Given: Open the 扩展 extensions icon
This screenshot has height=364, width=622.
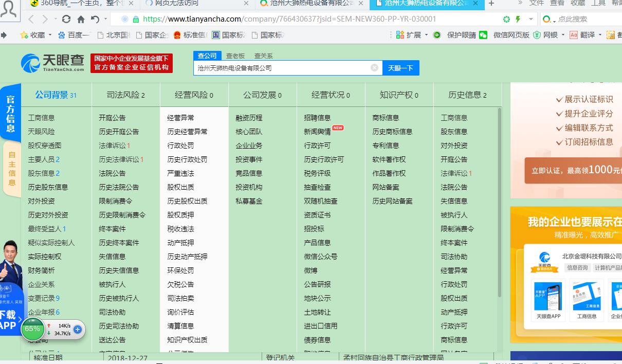Looking at the screenshot, I should point(409,35).
